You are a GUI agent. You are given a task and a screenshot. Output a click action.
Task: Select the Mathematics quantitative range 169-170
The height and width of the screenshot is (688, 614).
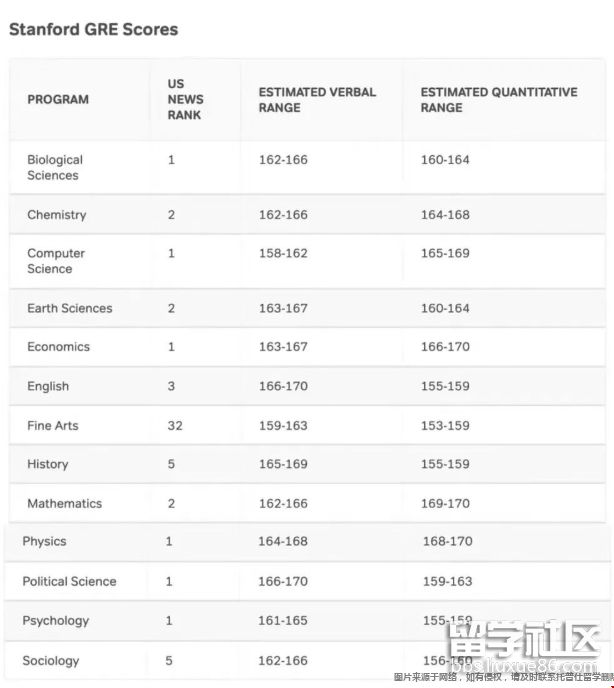445,503
